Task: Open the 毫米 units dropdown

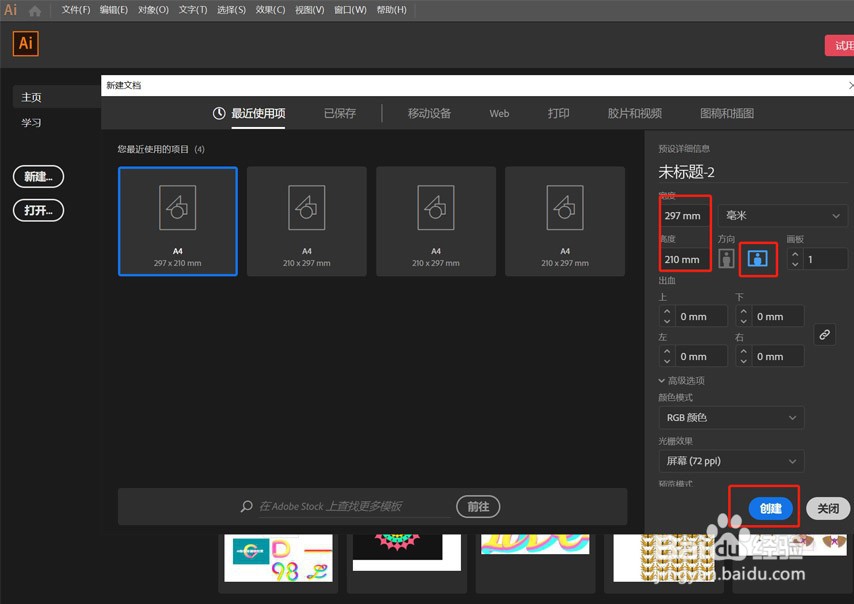Action: point(783,215)
